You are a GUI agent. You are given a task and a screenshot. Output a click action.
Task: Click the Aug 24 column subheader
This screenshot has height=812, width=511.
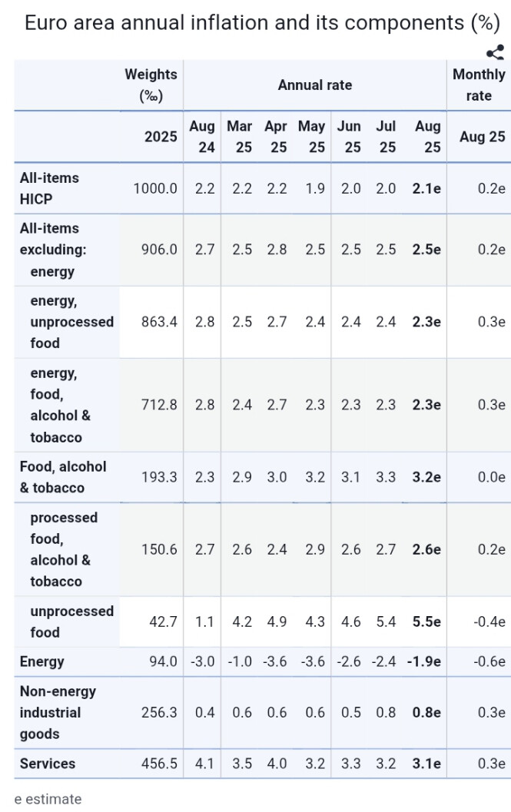202,137
